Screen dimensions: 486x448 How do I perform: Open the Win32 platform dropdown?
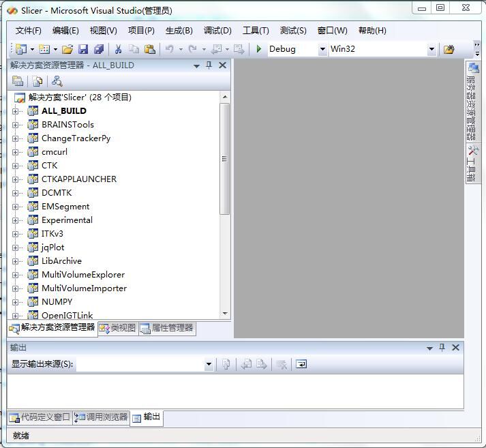pos(431,49)
